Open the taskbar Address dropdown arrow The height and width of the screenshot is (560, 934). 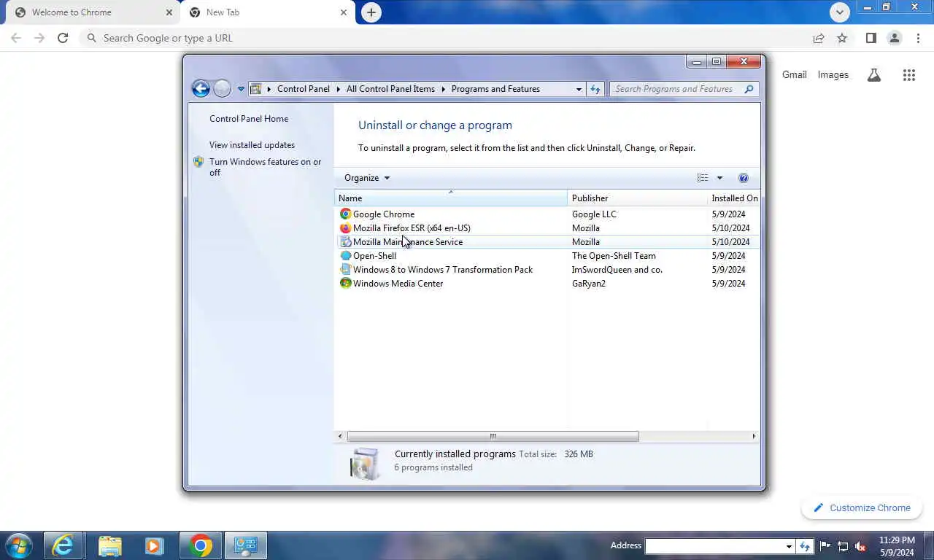789,546
